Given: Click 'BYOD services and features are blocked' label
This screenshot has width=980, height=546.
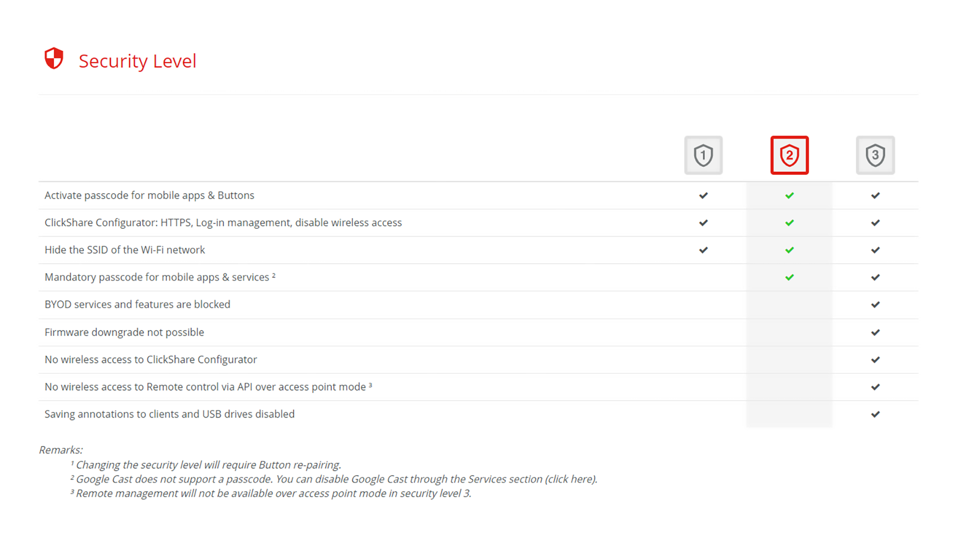Looking at the screenshot, I should click(x=137, y=304).
